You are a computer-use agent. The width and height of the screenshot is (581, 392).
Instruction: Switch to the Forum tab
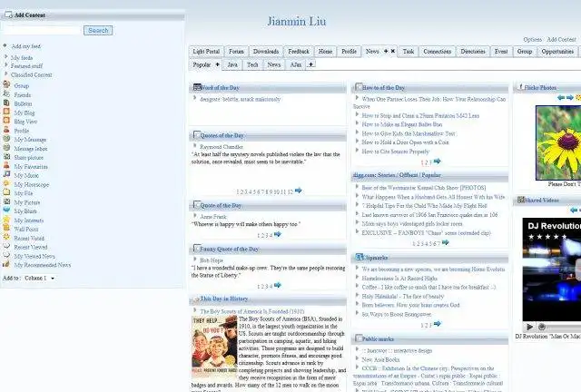(236, 52)
